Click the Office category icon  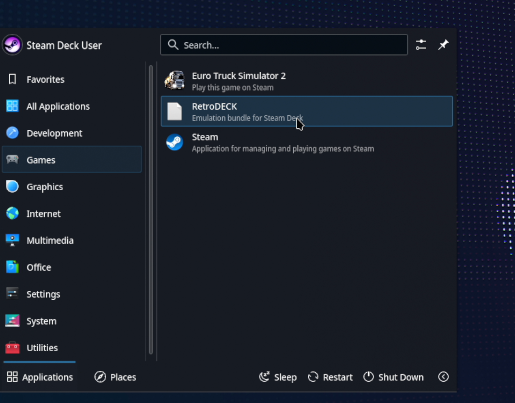[12, 267]
